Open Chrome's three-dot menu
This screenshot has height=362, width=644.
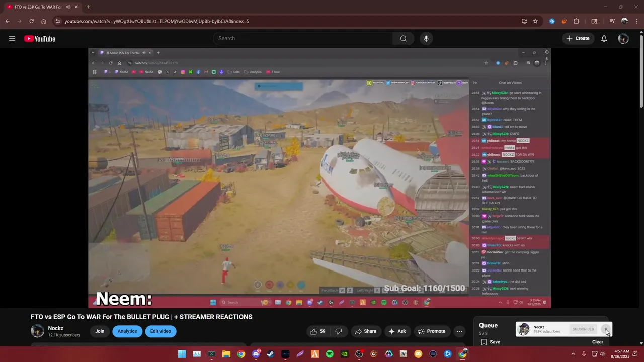[635, 21]
